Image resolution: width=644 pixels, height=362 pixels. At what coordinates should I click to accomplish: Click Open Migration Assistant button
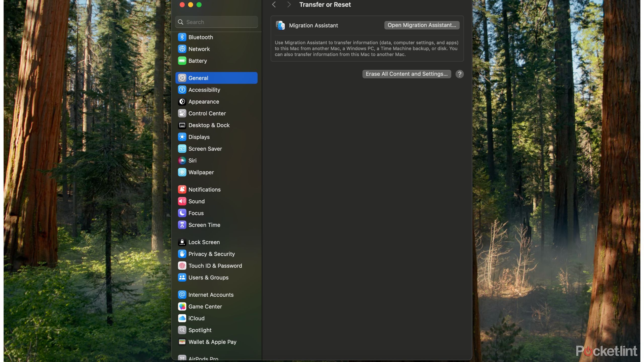tap(422, 25)
